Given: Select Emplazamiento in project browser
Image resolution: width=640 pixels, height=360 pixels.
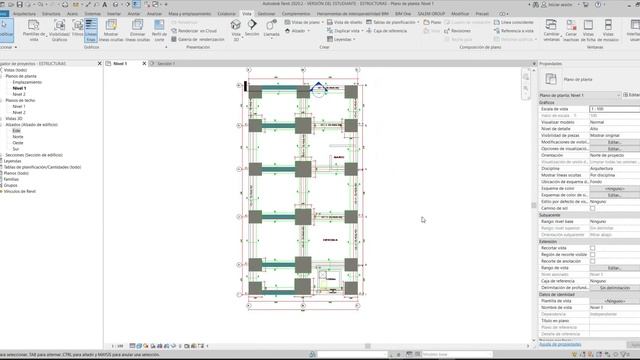Looking at the screenshot, I should (27, 82).
